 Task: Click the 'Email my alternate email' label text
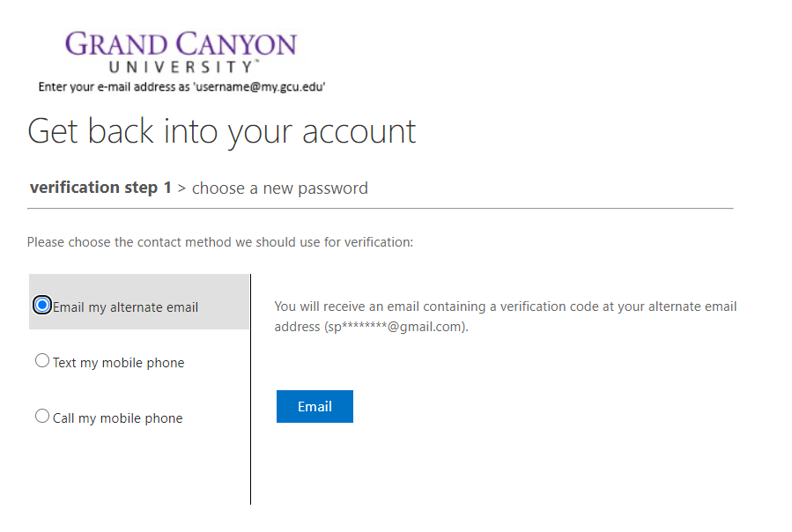click(125, 307)
